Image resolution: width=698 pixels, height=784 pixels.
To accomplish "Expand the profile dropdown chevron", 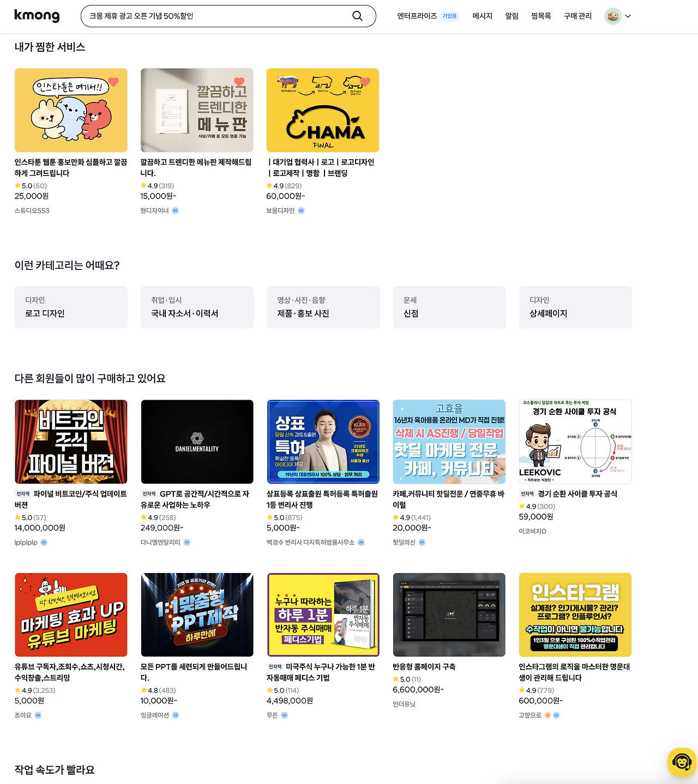I will [x=628, y=16].
